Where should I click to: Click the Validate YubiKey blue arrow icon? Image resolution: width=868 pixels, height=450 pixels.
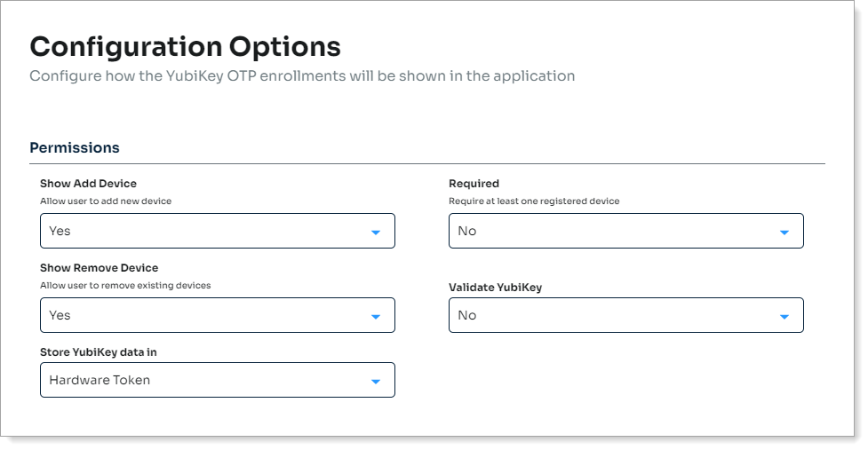coord(784,317)
